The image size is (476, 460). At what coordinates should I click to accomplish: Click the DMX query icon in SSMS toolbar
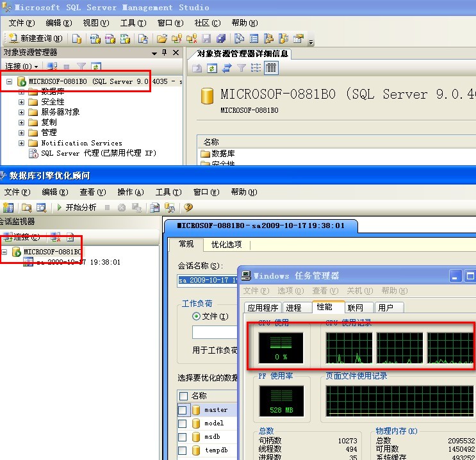[110, 38]
